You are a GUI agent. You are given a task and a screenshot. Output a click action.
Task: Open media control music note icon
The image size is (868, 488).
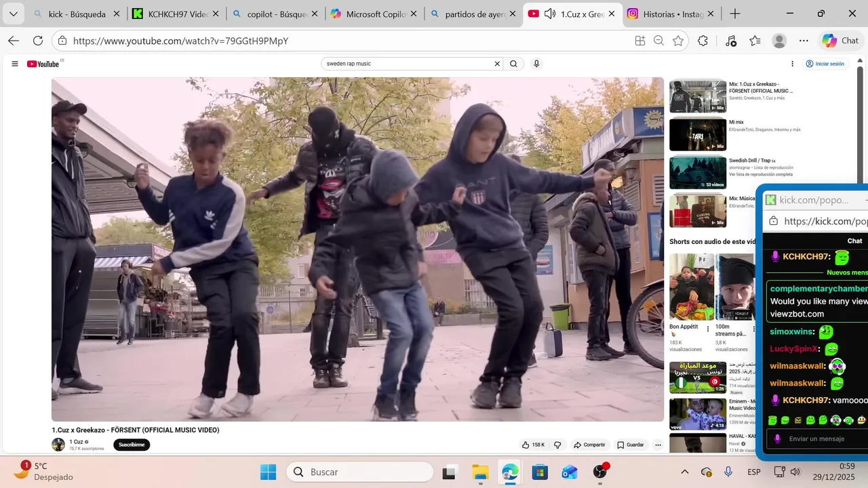730,41
